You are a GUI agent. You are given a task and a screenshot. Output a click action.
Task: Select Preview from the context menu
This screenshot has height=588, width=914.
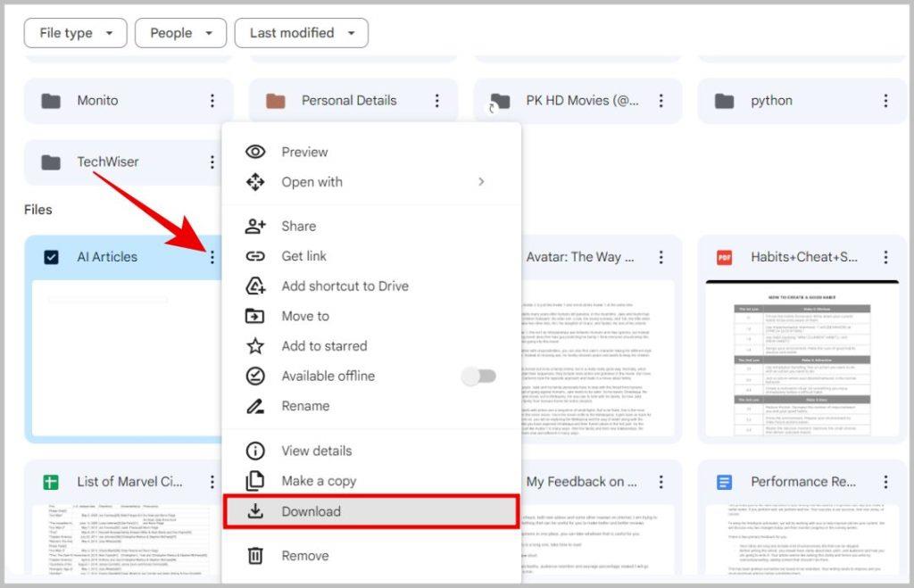click(371, 152)
